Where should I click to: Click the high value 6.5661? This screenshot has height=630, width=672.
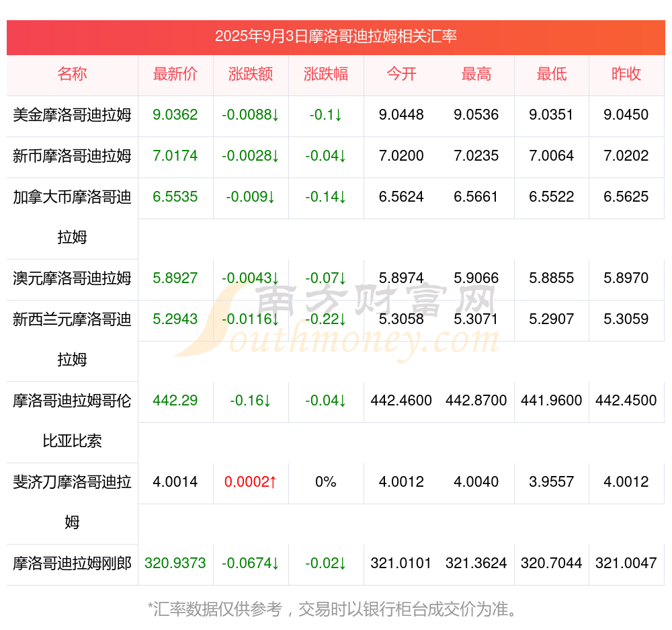476,197
